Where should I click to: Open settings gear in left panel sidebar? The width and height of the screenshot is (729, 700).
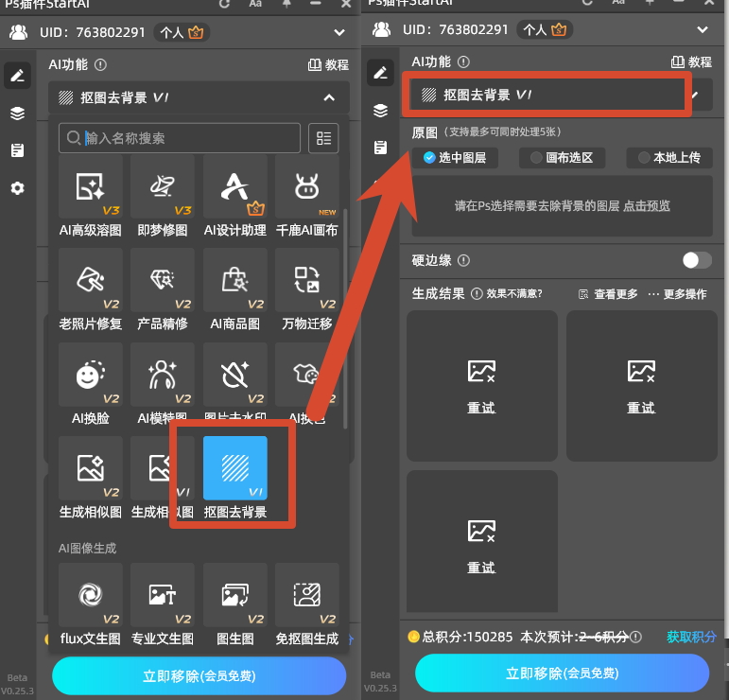18,188
